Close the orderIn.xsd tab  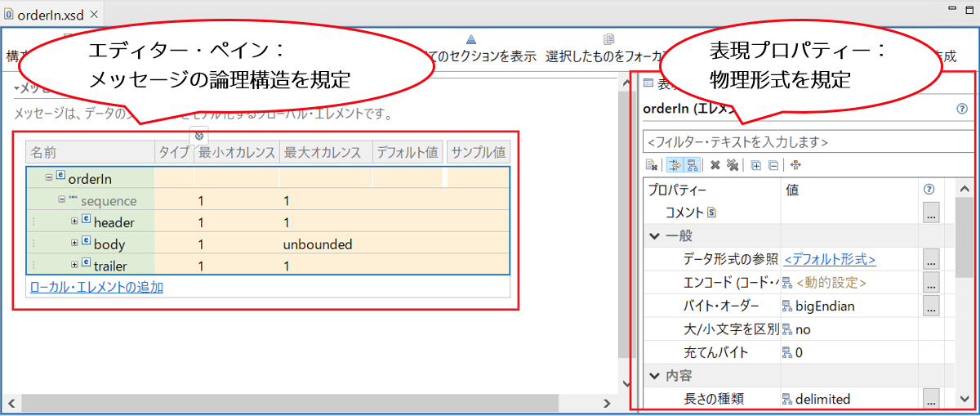click(x=93, y=14)
